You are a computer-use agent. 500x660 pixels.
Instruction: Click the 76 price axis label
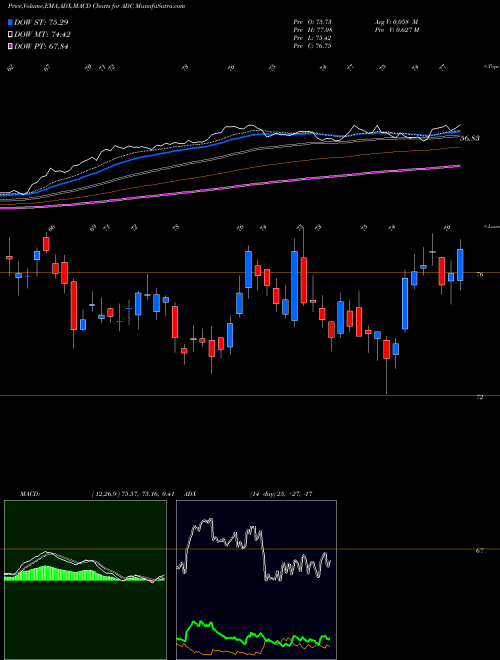pos(479,274)
